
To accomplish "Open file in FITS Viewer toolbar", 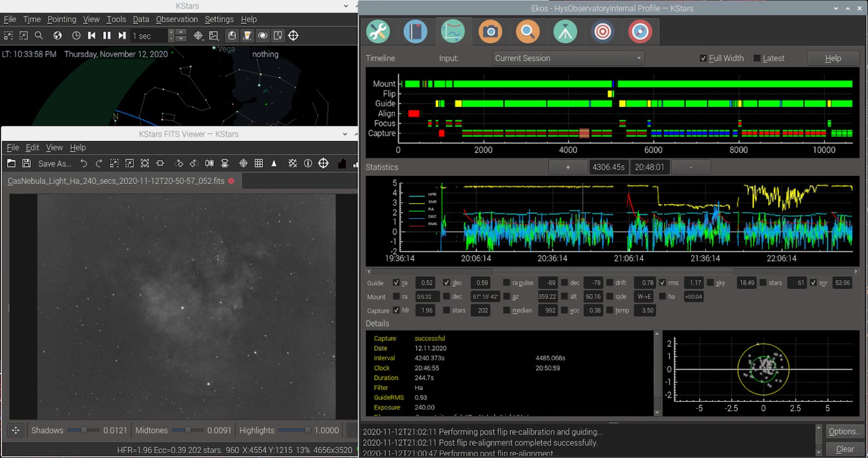I will tap(11, 163).
